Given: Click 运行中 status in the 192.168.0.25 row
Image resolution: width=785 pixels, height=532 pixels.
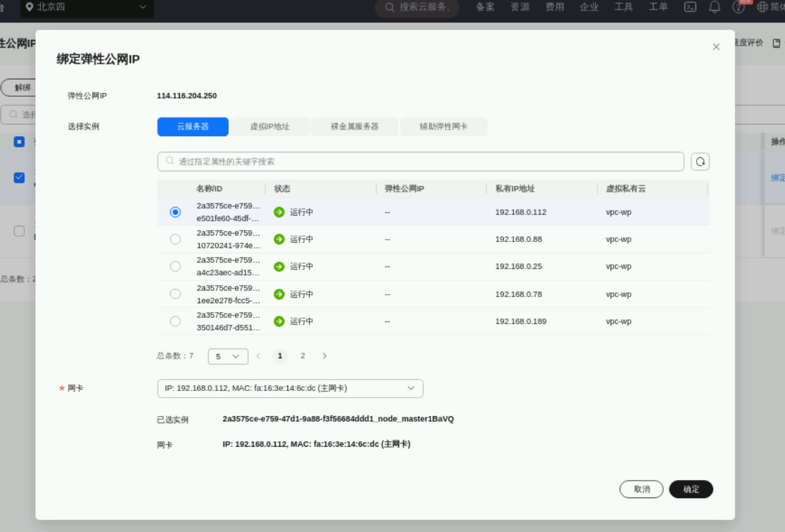Looking at the screenshot, I should click(x=301, y=267).
